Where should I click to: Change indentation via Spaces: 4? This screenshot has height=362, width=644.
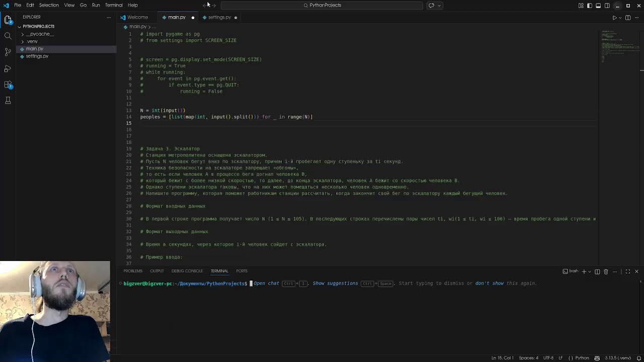(528, 358)
